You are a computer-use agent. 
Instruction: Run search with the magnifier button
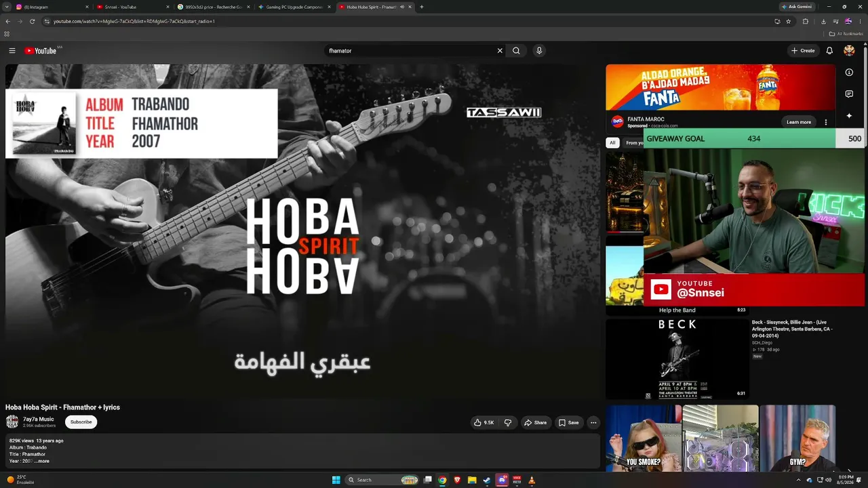point(516,51)
